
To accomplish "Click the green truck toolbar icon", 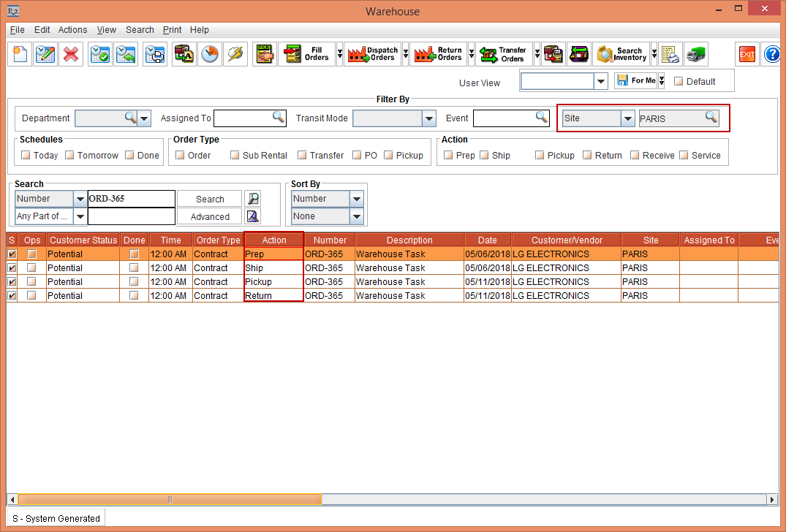I will pyautogui.click(x=695, y=55).
